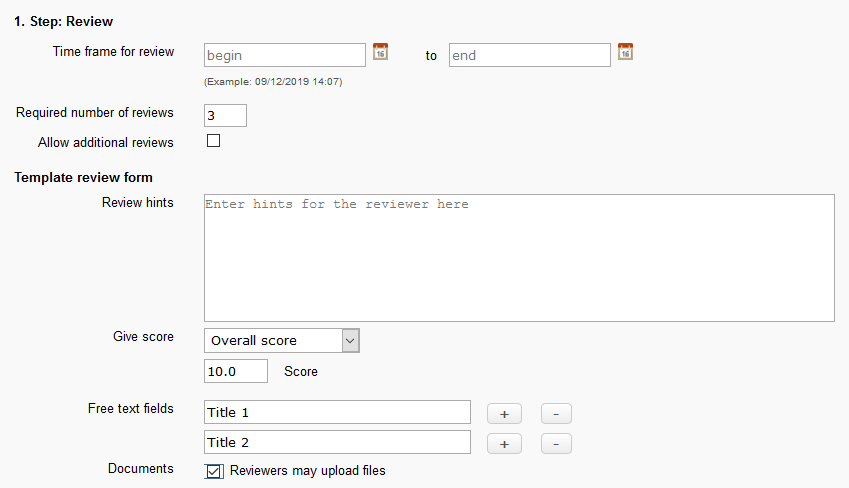Click the 'Reviewers may upload files' label text
The image size is (849, 488).
[307, 470]
